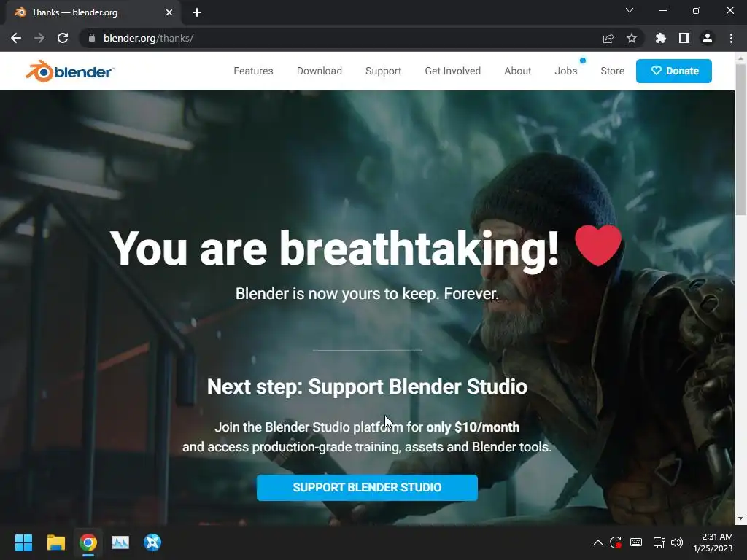Click the padlock site info icon

point(92,38)
